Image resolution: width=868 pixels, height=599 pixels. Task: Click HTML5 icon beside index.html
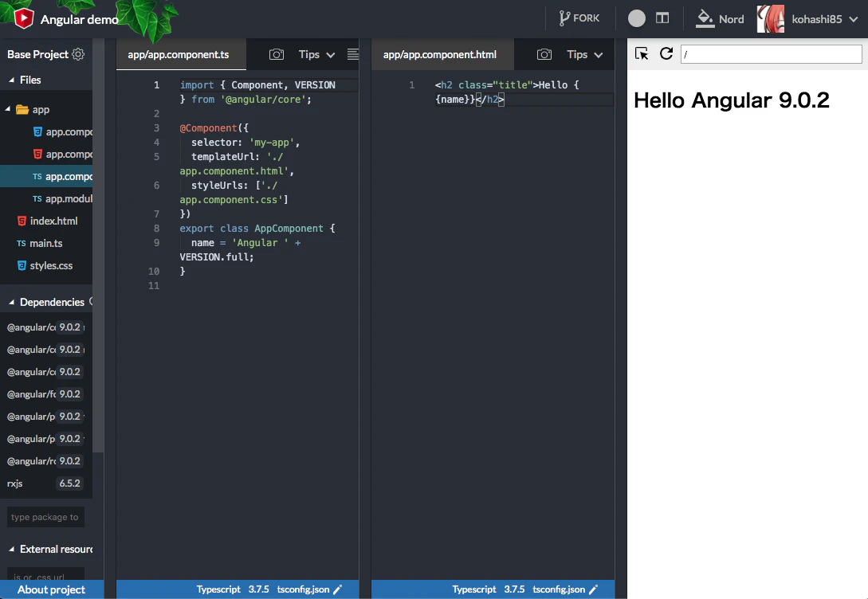coord(22,221)
